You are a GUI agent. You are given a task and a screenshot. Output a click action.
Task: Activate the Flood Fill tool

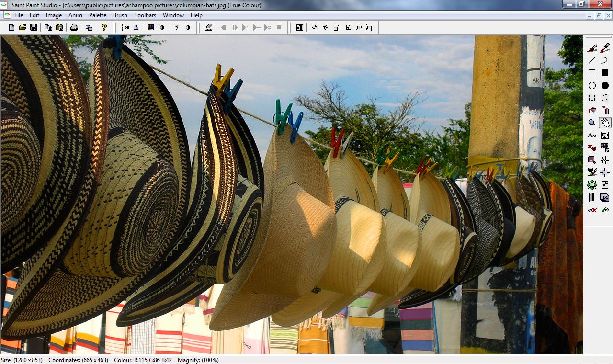coord(592,110)
